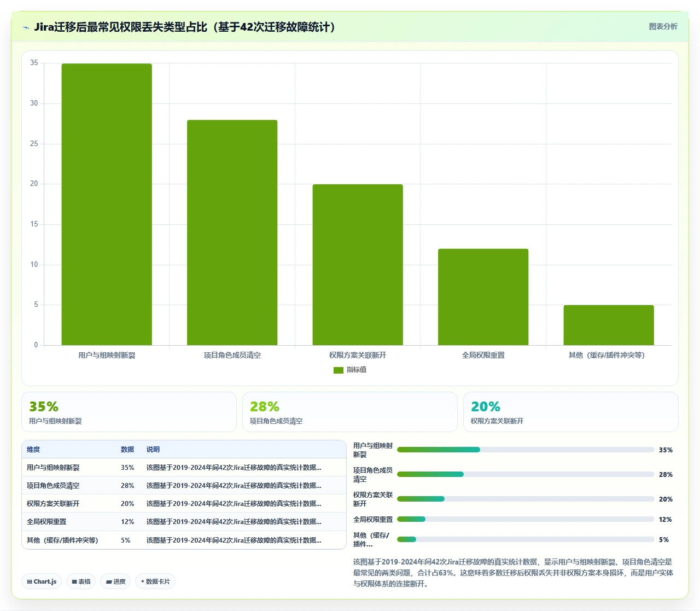700x611 pixels.
Task: Click the icon in the Chart.js chip
Action: coord(30,582)
